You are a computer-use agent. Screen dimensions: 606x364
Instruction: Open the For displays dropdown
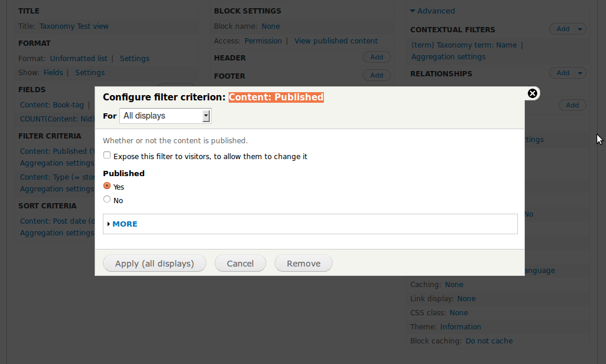[x=165, y=116]
